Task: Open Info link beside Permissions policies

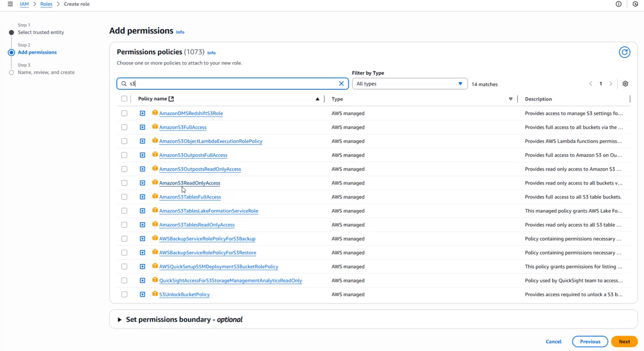Action: pyautogui.click(x=211, y=53)
